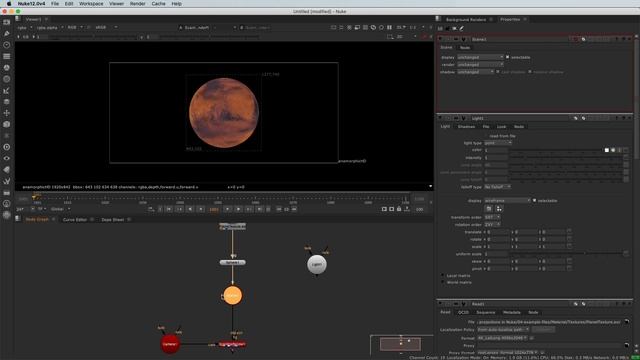
Task: Open the Merge nodes icon
Action: pos(7,102)
